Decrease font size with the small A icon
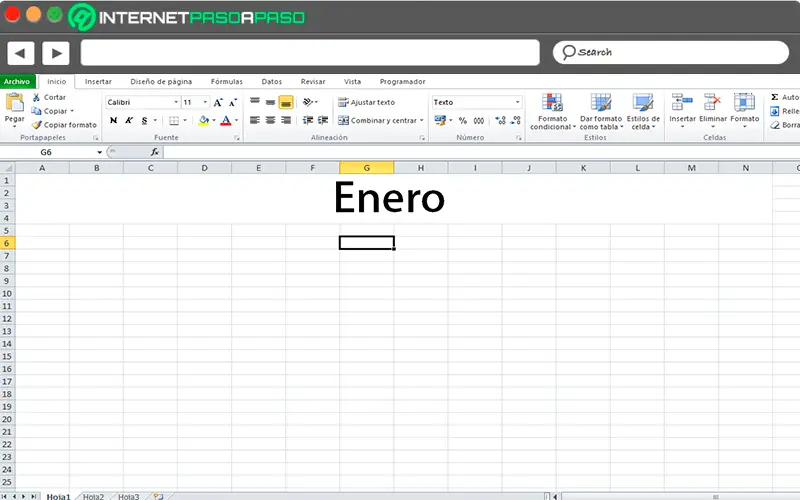 [233, 103]
